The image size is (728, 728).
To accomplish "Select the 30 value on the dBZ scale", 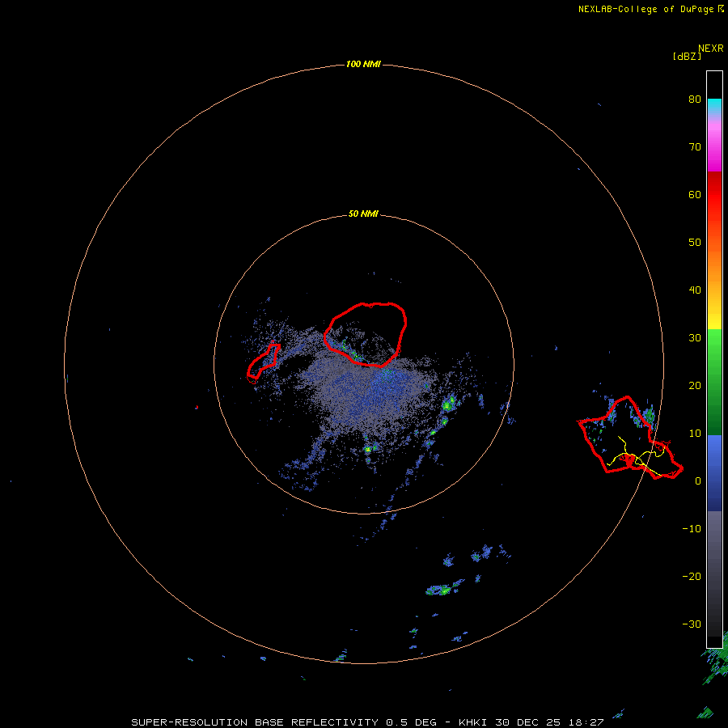I will pos(695,338).
